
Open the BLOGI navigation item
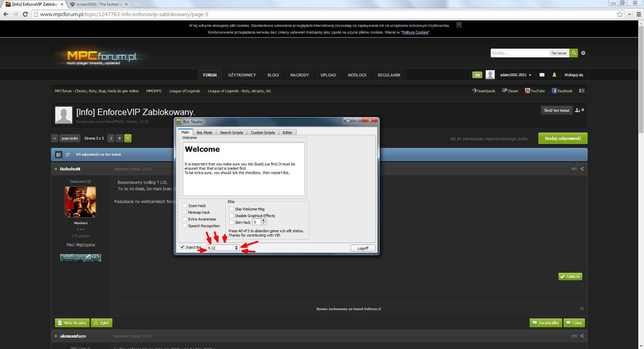coord(273,75)
